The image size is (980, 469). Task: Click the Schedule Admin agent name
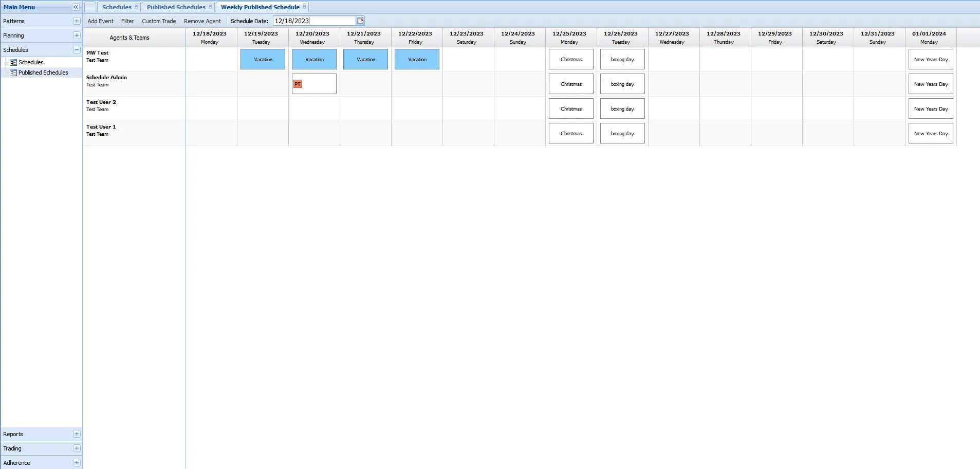(106, 77)
